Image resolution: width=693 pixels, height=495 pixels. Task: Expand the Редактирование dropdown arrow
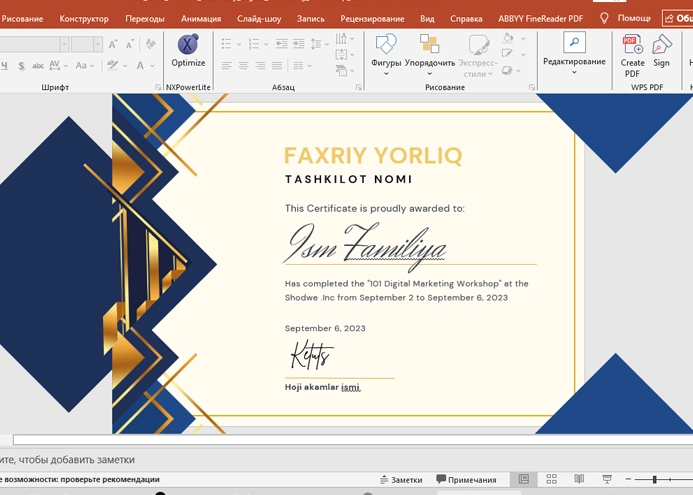[x=574, y=72]
